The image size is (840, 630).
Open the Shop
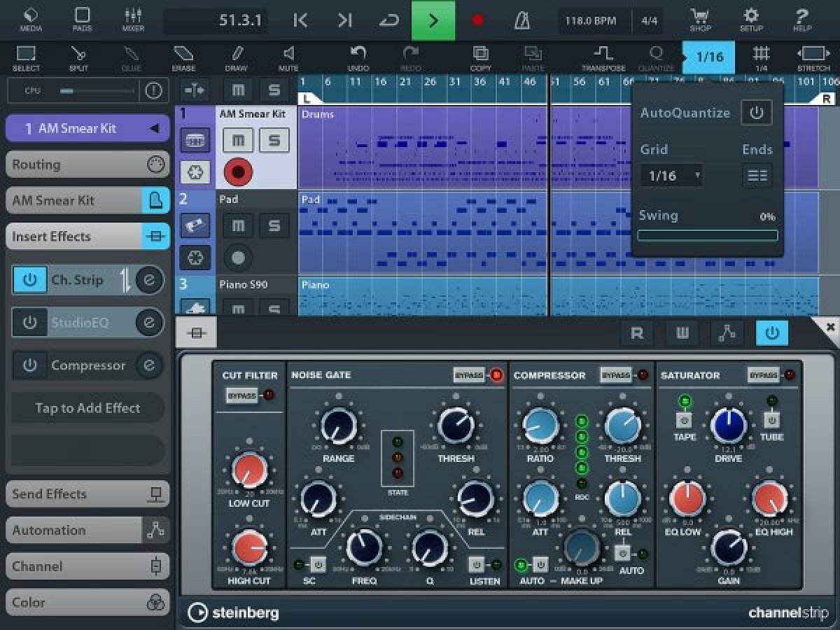click(700, 20)
